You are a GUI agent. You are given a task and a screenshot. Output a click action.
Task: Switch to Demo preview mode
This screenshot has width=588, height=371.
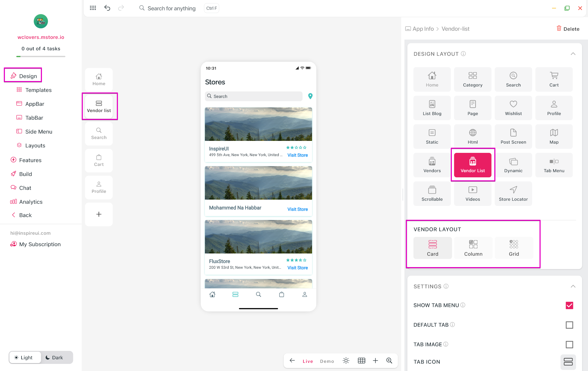[327, 361]
